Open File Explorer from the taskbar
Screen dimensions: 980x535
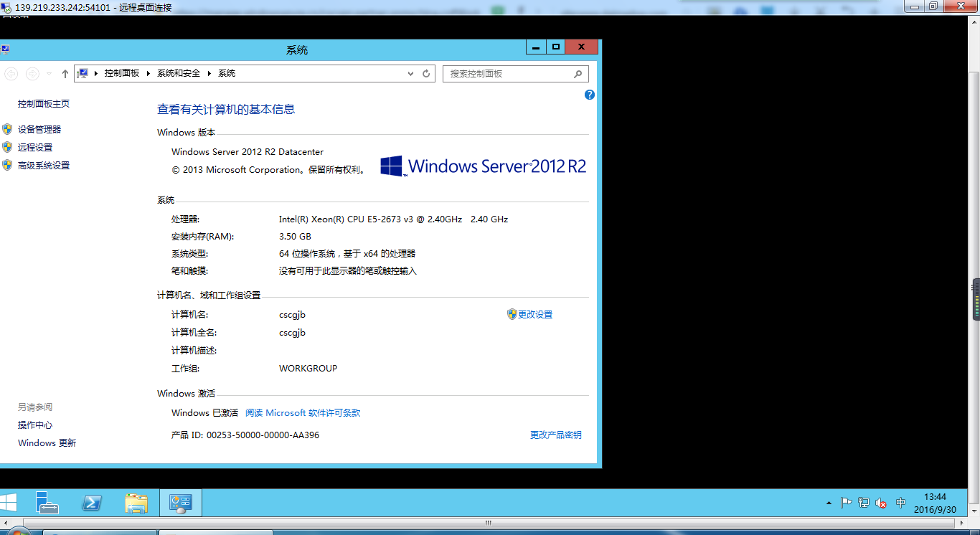[136, 503]
